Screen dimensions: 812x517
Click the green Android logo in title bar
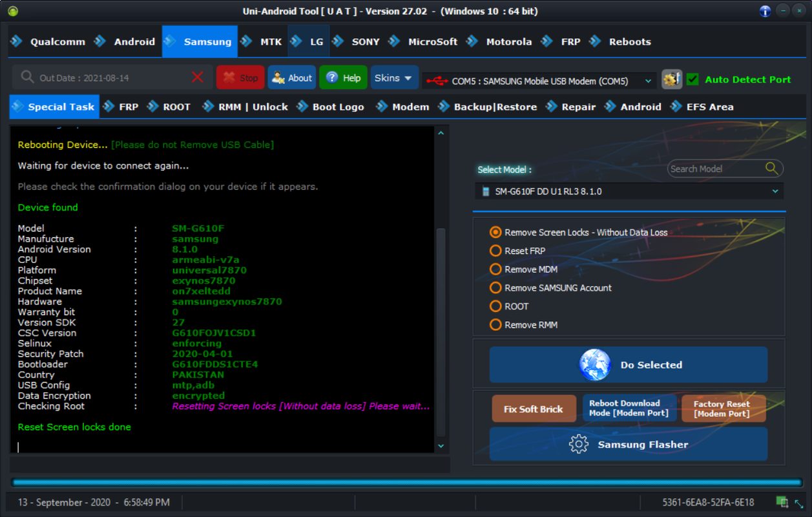[x=13, y=11]
